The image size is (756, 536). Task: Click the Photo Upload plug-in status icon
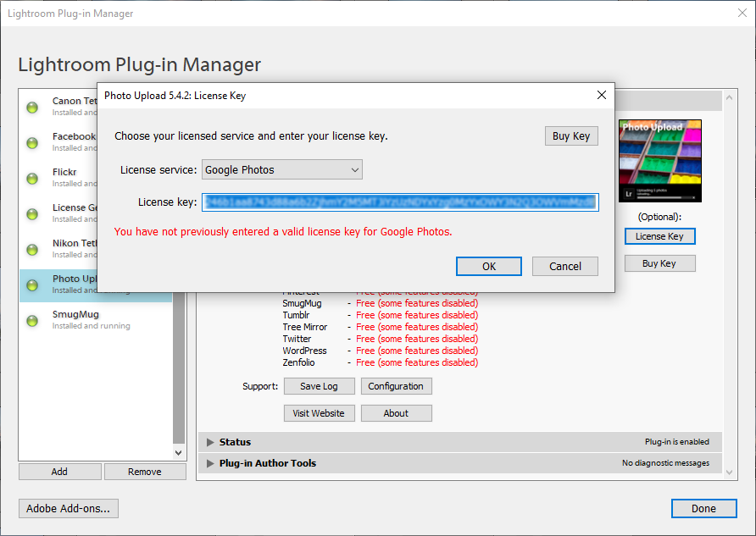(33, 285)
